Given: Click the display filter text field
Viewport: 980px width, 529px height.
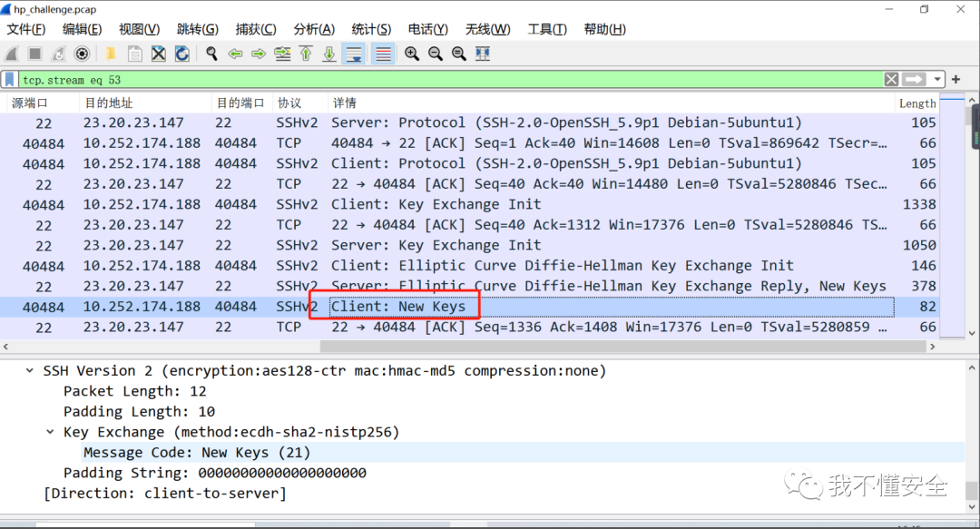Looking at the screenshot, I should tap(450, 80).
